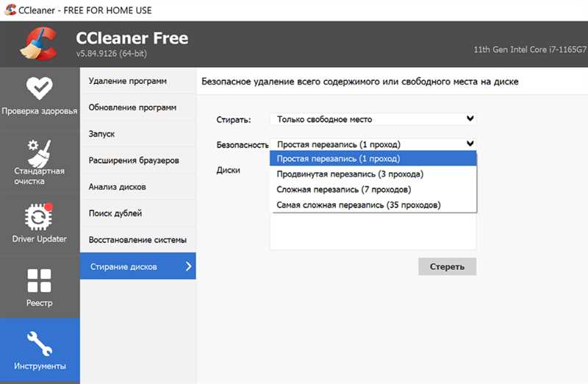Collapse the Безопасность dropdown arrow
This screenshot has height=384, width=588.
pos(470,143)
